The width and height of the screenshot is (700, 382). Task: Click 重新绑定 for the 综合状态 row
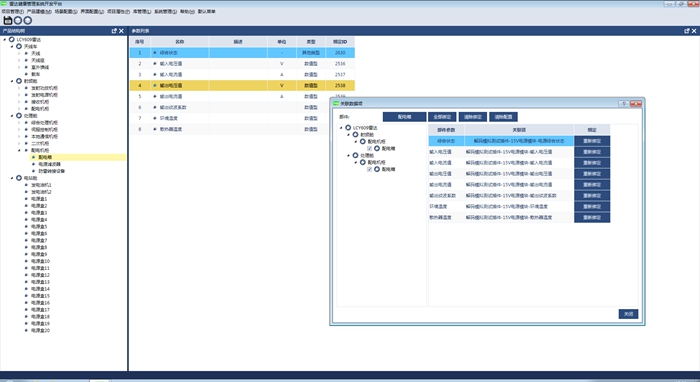592,141
